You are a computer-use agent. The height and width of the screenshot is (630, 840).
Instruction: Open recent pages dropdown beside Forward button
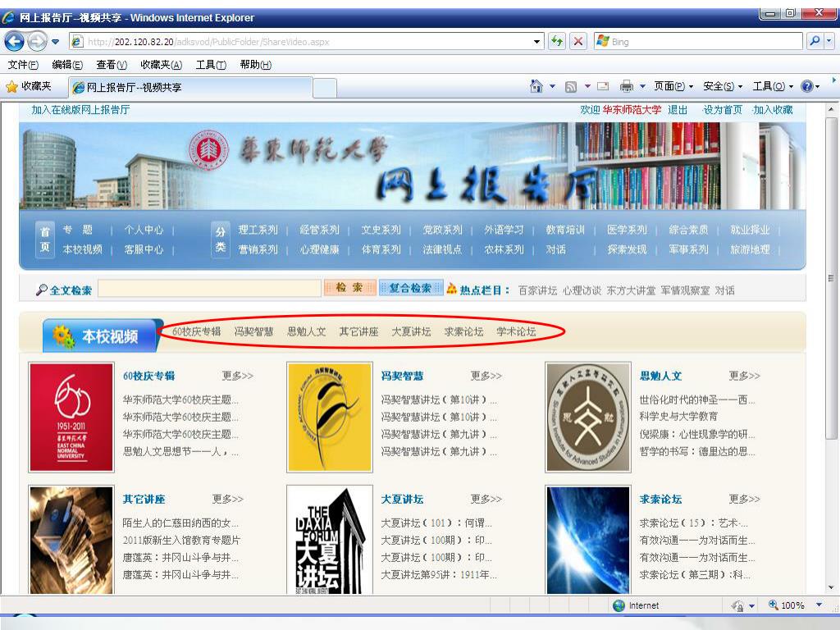point(55,42)
